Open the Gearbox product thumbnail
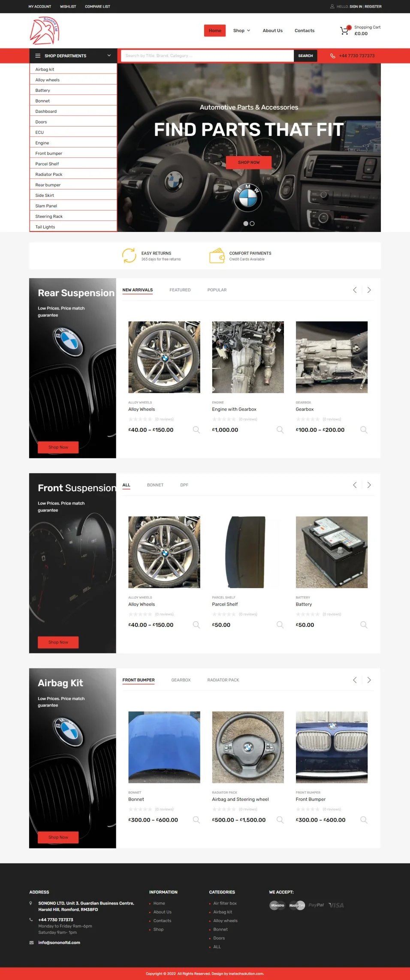The height and width of the screenshot is (980, 410). tap(332, 357)
